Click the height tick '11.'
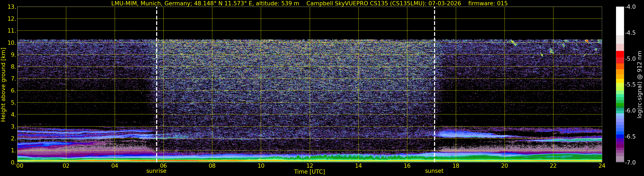The width and height of the screenshot is (644, 176). [x=12, y=31]
